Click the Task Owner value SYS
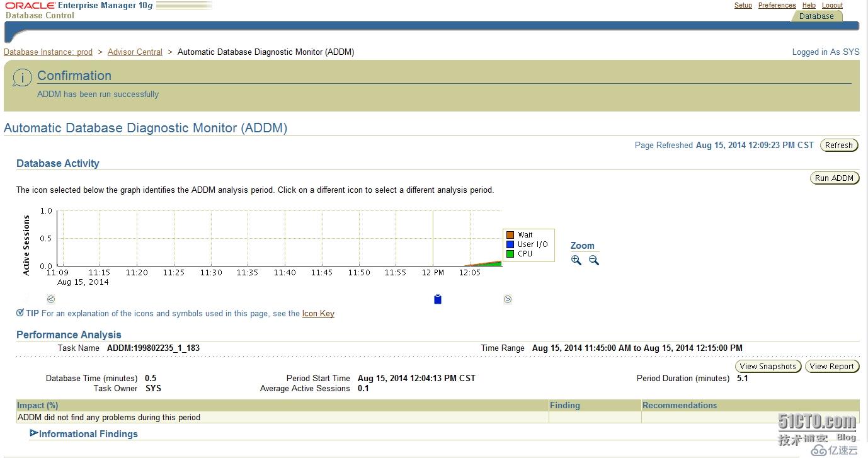868x458 pixels. click(153, 389)
